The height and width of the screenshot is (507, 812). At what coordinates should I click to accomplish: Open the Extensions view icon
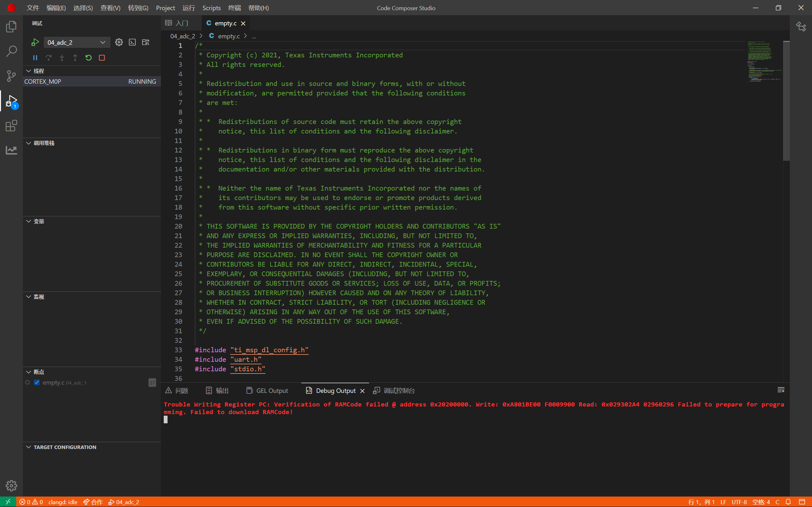point(11,126)
